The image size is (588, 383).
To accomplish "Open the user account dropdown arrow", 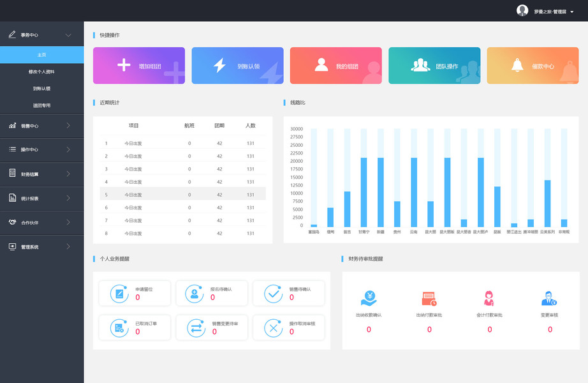I will (572, 11).
